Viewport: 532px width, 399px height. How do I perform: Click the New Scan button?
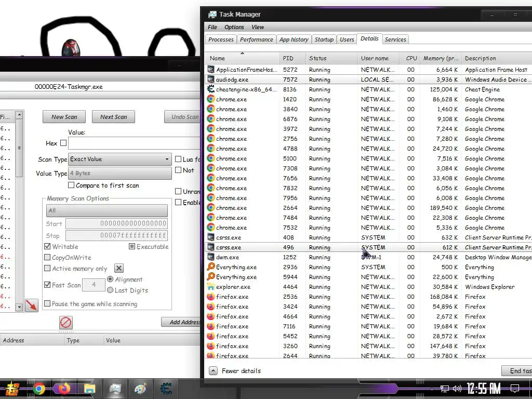point(64,117)
